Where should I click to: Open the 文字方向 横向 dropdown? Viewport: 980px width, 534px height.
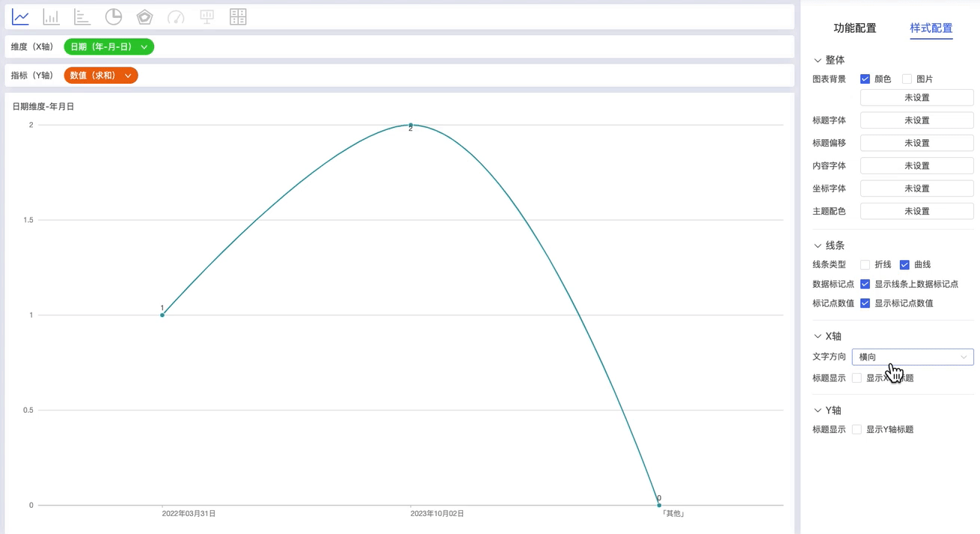tap(913, 357)
